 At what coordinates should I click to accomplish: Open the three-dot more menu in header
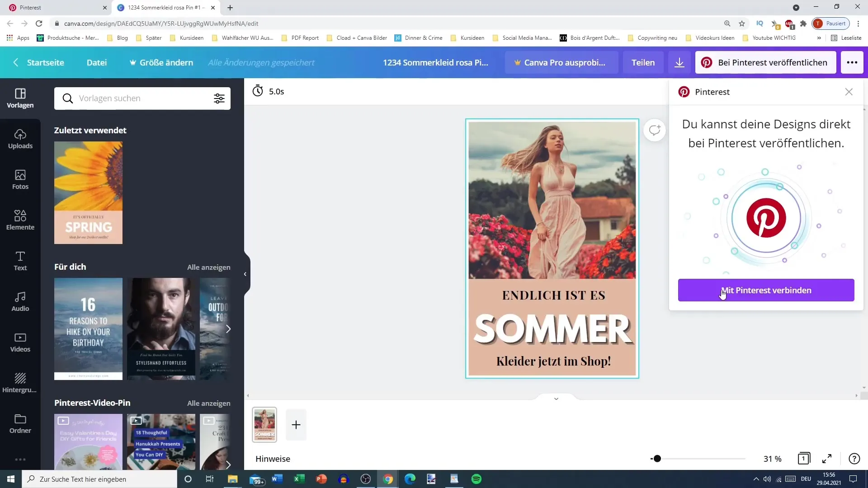(852, 62)
